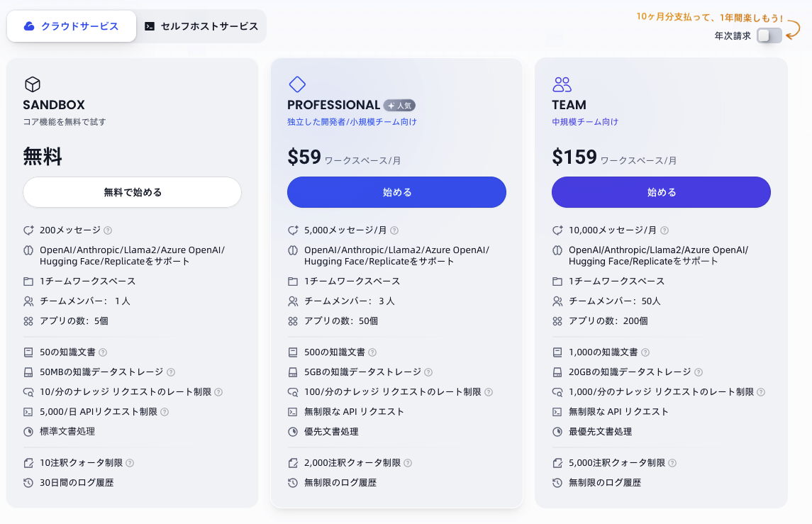Open help icon beside 50の知識文書

[103, 352]
